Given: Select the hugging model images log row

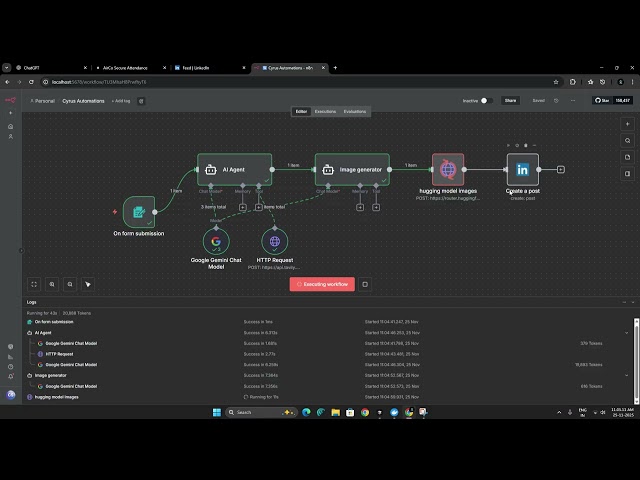Looking at the screenshot, I should point(327,397).
